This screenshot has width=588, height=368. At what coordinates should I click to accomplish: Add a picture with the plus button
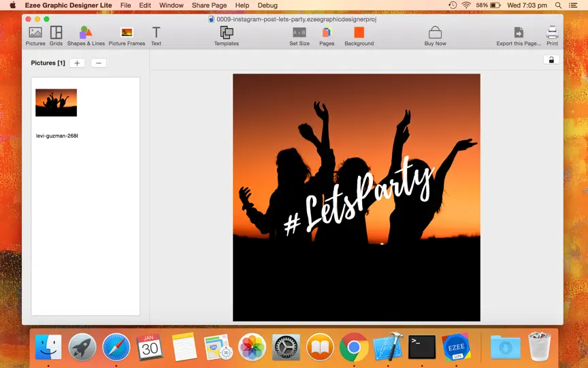click(x=77, y=63)
